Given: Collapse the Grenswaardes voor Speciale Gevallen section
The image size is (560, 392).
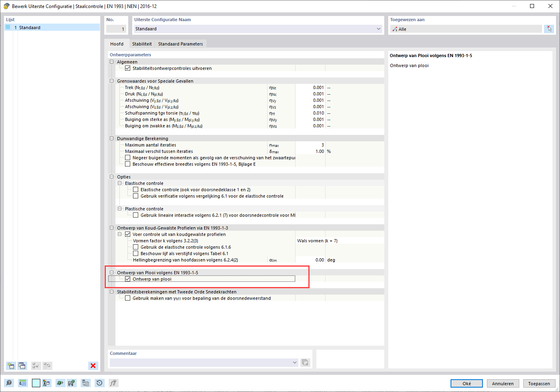Looking at the screenshot, I should click(x=111, y=81).
